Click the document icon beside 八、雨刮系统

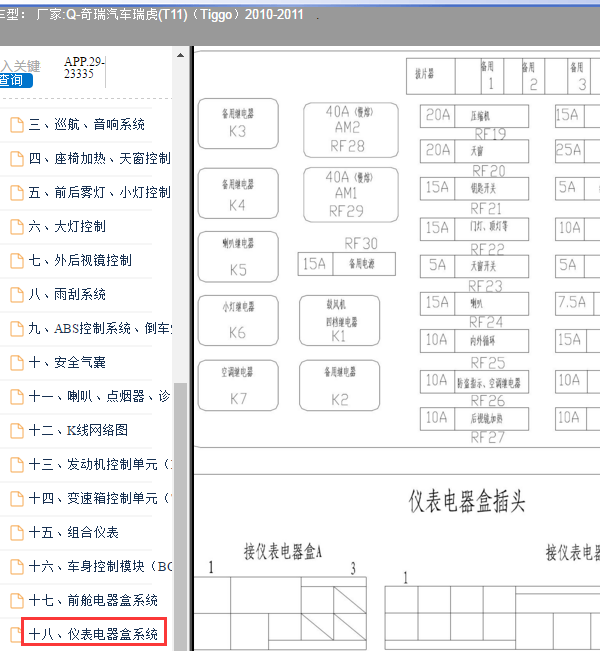17,295
